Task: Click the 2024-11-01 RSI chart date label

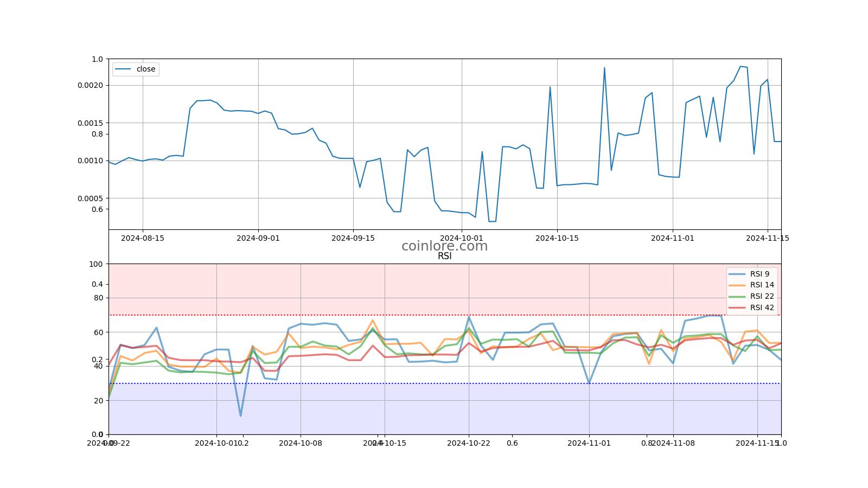Action: click(x=589, y=443)
